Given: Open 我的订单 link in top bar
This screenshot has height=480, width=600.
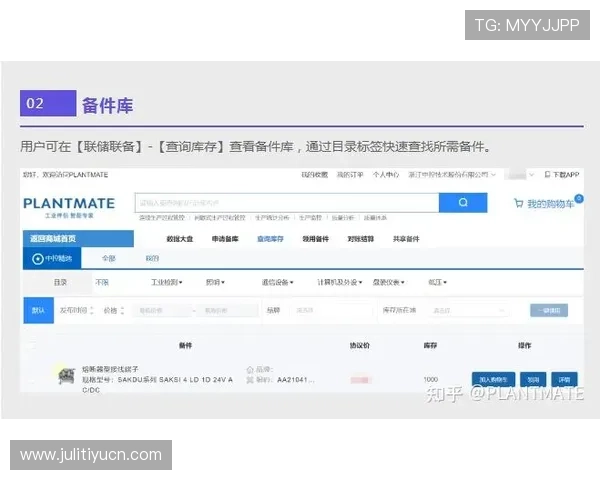Looking at the screenshot, I should [350, 175].
